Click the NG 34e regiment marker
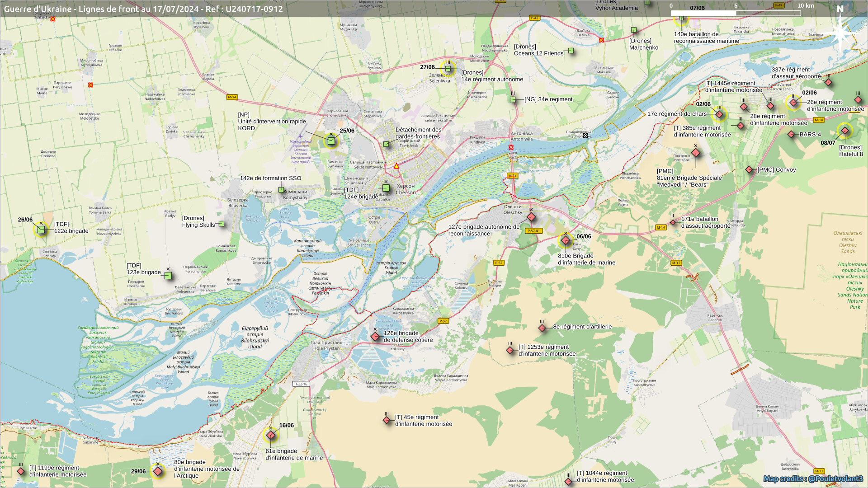The image size is (868, 488). [513, 99]
